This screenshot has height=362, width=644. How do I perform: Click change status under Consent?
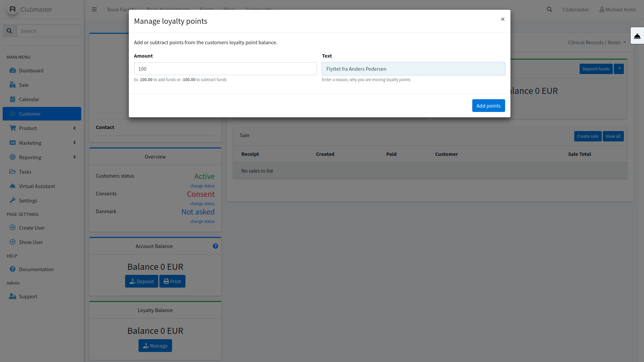coord(202,204)
